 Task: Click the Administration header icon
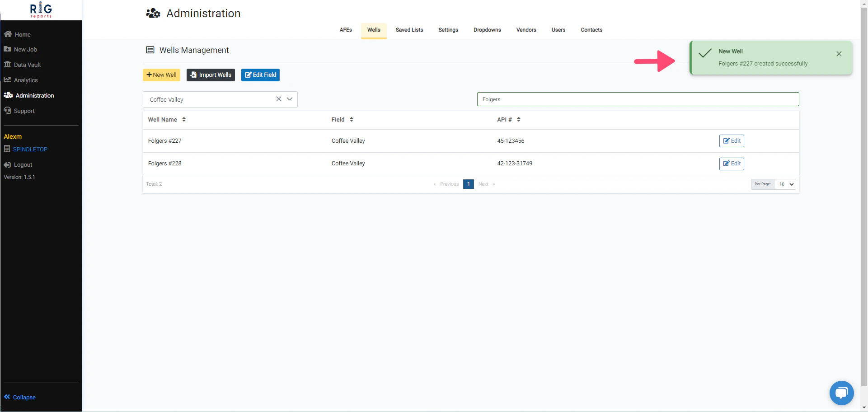(x=153, y=13)
